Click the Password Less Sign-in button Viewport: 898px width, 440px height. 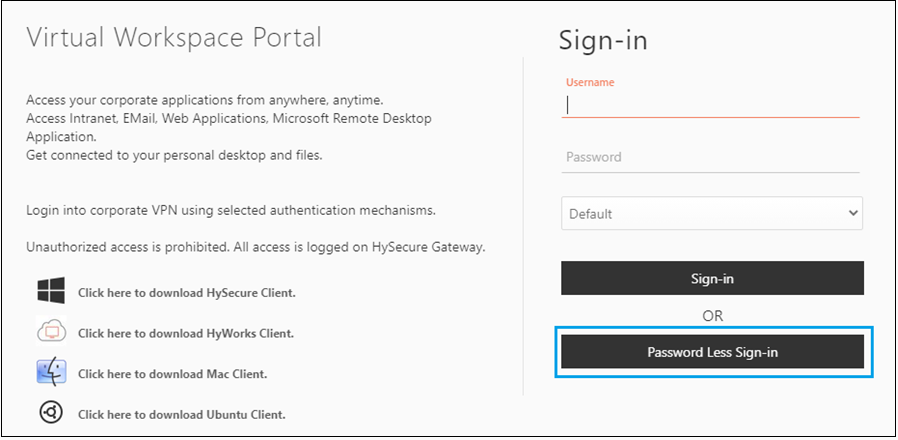point(712,352)
